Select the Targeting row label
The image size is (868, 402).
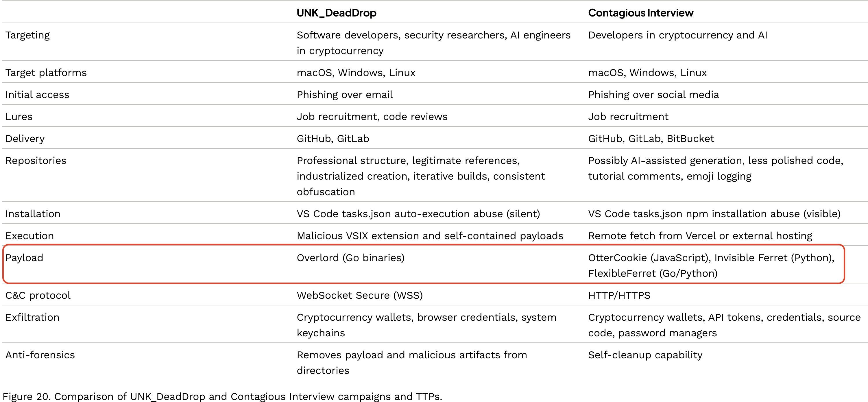pos(27,35)
